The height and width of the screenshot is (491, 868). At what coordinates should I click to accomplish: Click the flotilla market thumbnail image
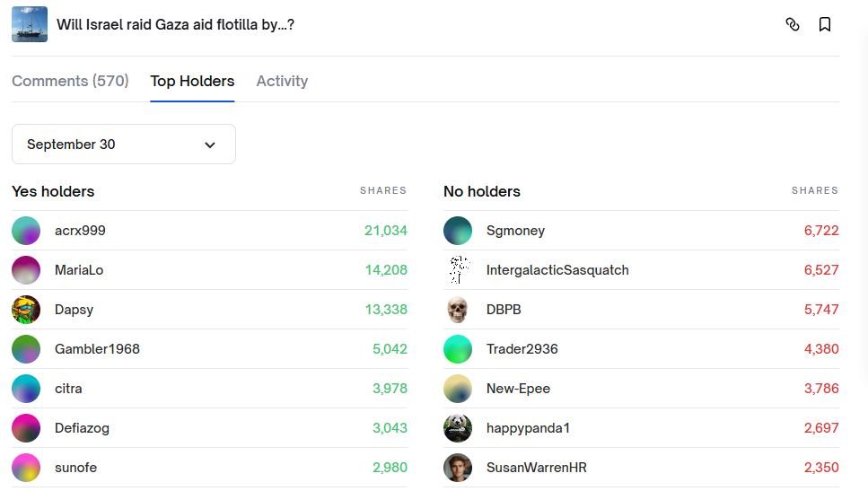pos(30,24)
